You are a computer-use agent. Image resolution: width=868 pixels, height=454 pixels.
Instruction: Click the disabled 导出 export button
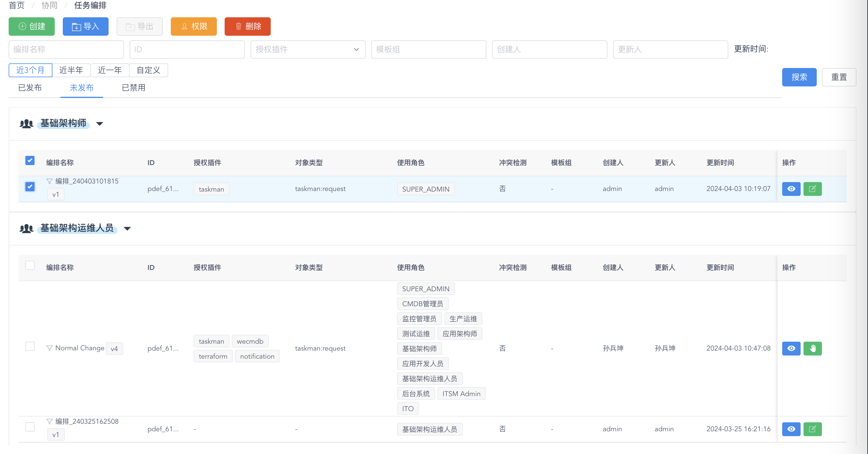(x=139, y=26)
